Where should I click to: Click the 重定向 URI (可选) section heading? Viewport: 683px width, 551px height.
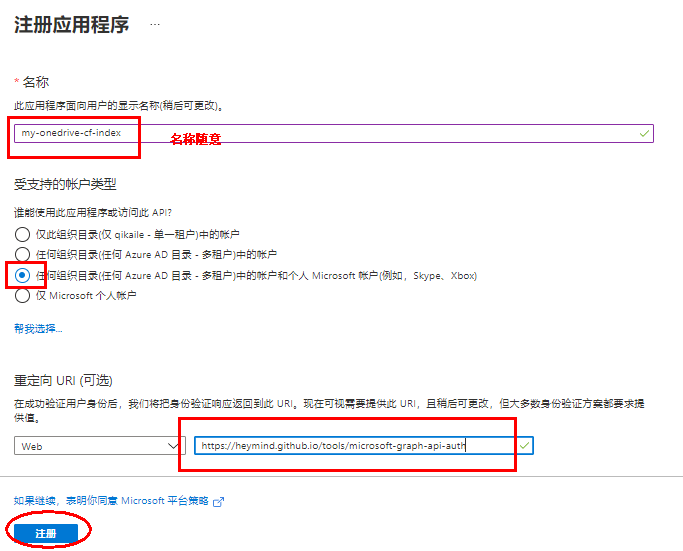tap(63, 381)
